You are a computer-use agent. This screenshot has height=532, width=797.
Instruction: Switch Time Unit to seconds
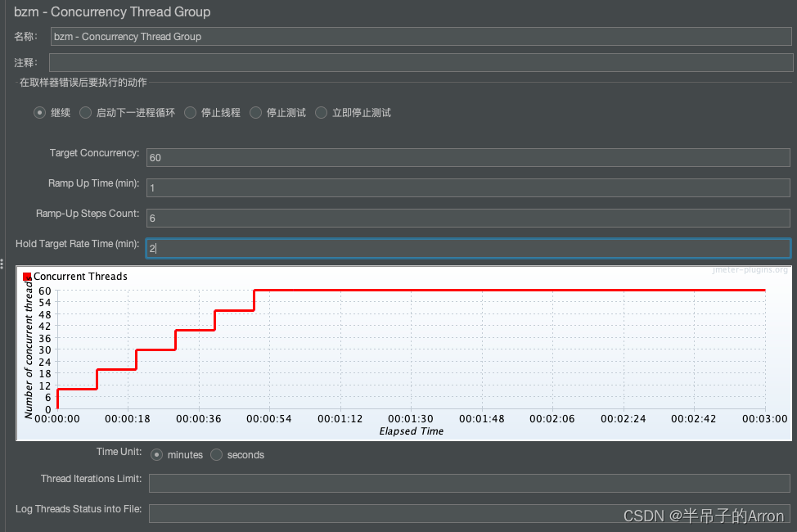point(216,454)
